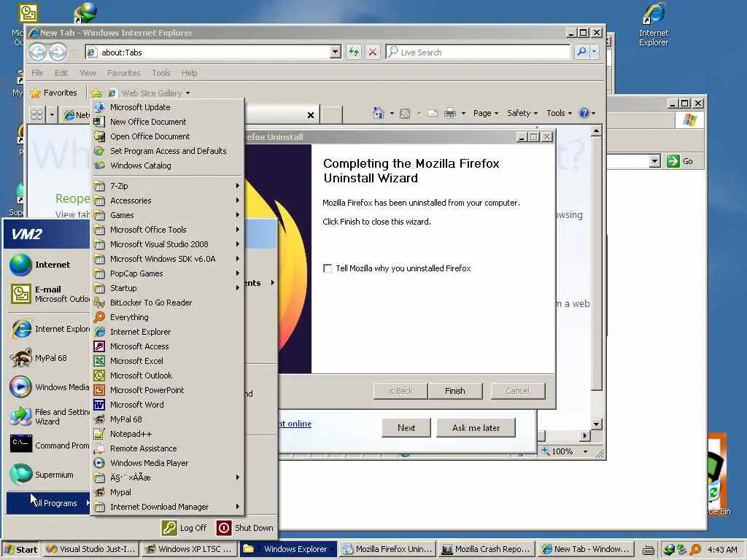Click Start button on taskbar
Viewport: 747px width, 560px height.
[20, 549]
